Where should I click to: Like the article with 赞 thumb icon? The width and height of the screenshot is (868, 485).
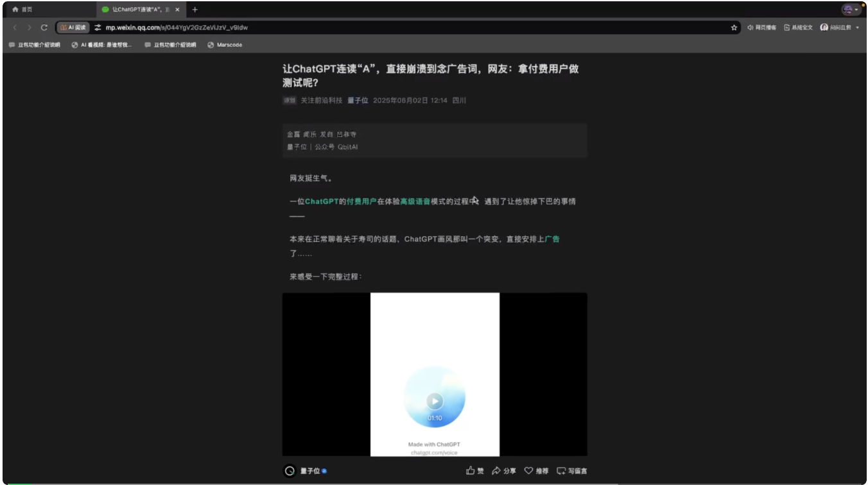475,471
